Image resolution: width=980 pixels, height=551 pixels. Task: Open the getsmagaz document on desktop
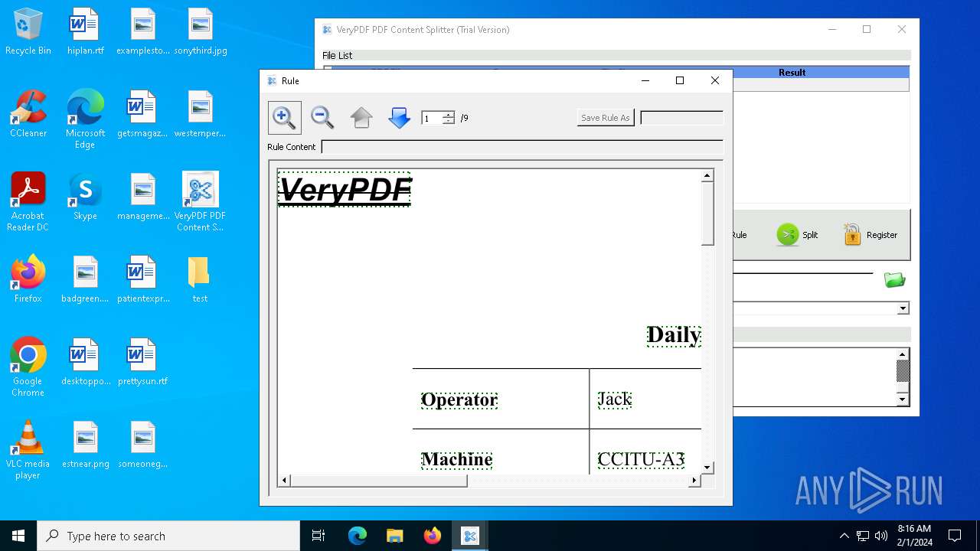142,114
